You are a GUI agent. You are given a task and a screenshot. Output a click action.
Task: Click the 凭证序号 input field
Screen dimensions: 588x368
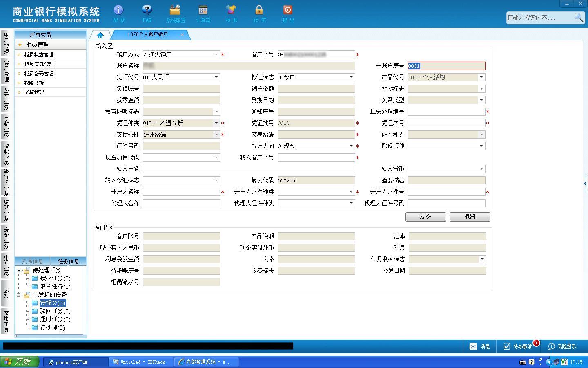[447, 123]
